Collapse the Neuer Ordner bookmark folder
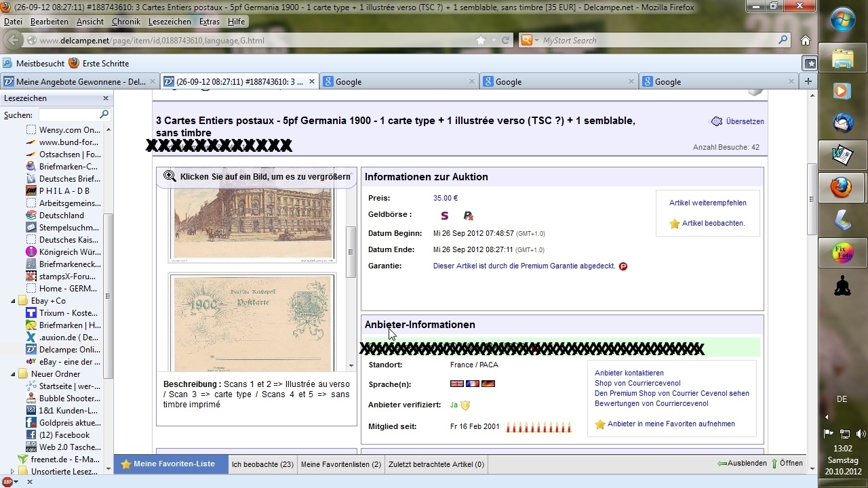Viewport: 868px width, 488px height. tap(13, 374)
